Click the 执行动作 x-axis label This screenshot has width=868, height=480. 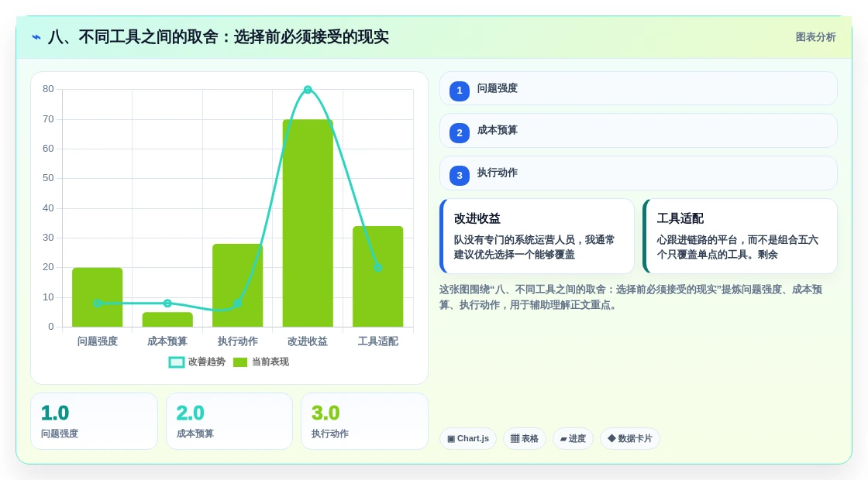pyautogui.click(x=237, y=341)
